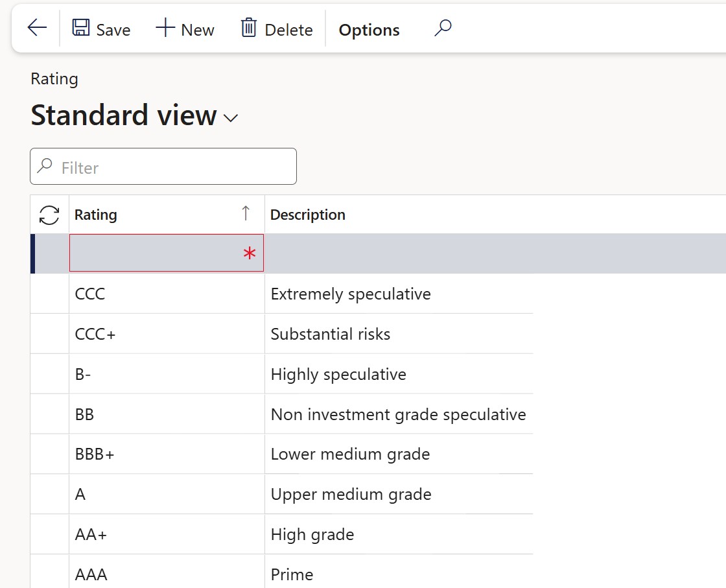Refresh the grid using the circular arrows icon
The image size is (726, 588).
(49, 215)
